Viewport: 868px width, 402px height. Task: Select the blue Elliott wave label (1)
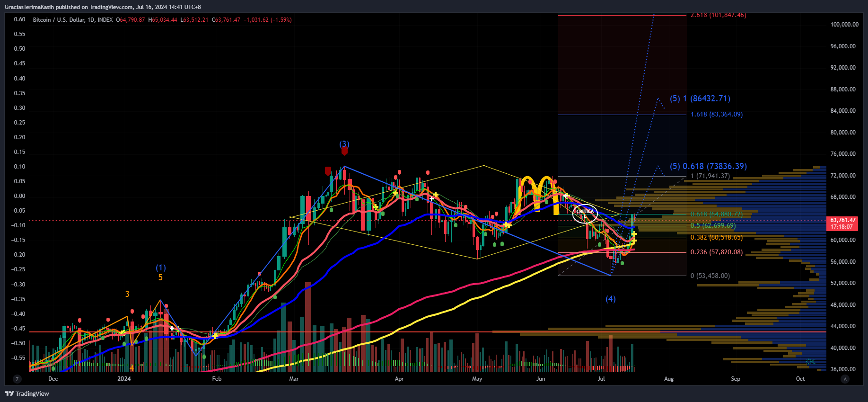[161, 268]
